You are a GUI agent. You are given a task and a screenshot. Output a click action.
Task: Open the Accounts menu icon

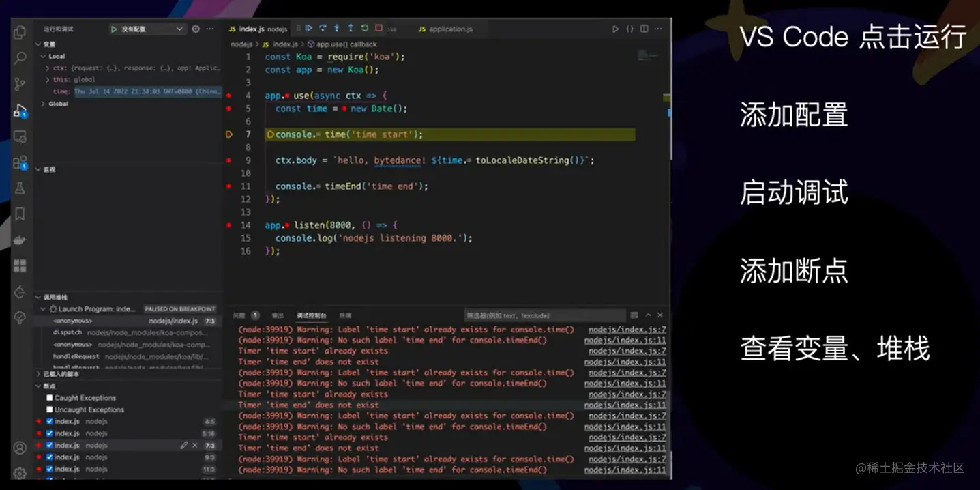coord(20,448)
